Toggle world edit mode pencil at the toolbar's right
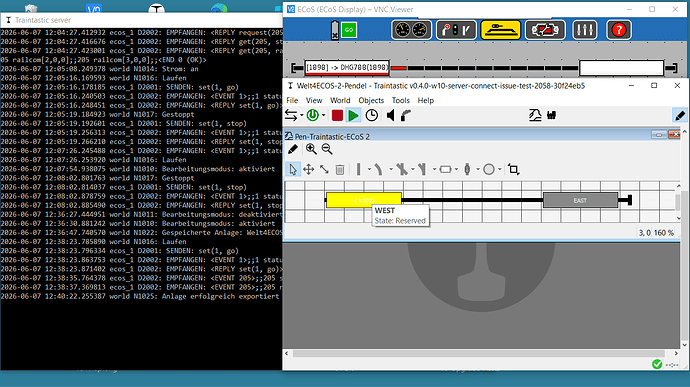 pyautogui.click(x=680, y=115)
